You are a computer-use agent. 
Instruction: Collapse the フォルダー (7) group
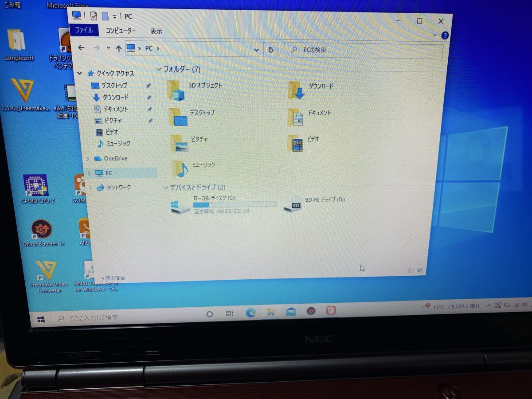coord(159,69)
